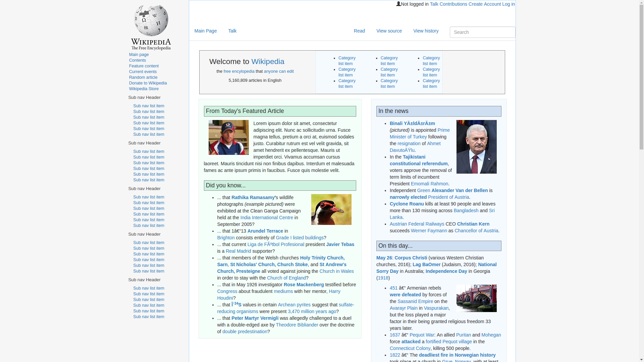Click the anyone can edit link
The image size is (644, 362).
[x=279, y=71]
